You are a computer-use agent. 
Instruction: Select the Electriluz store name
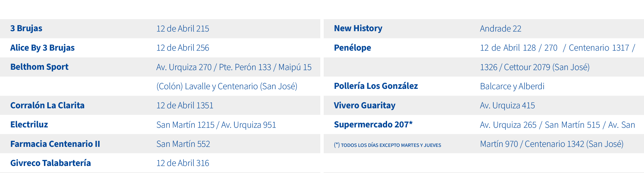(29, 125)
